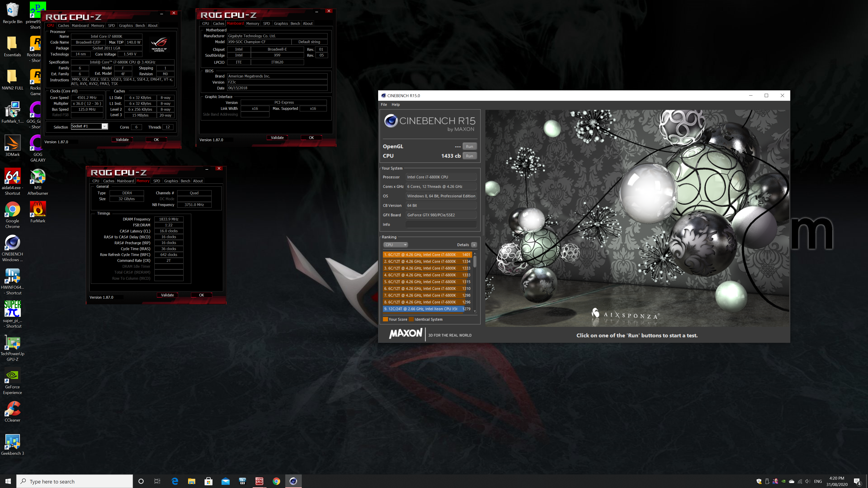Select ranking row with score 1315
868x488 pixels.
(x=427, y=282)
